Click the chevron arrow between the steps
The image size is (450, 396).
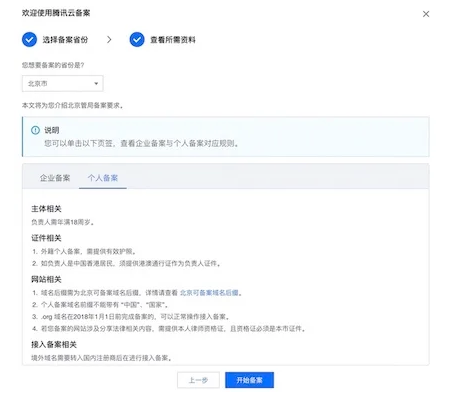(x=109, y=40)
